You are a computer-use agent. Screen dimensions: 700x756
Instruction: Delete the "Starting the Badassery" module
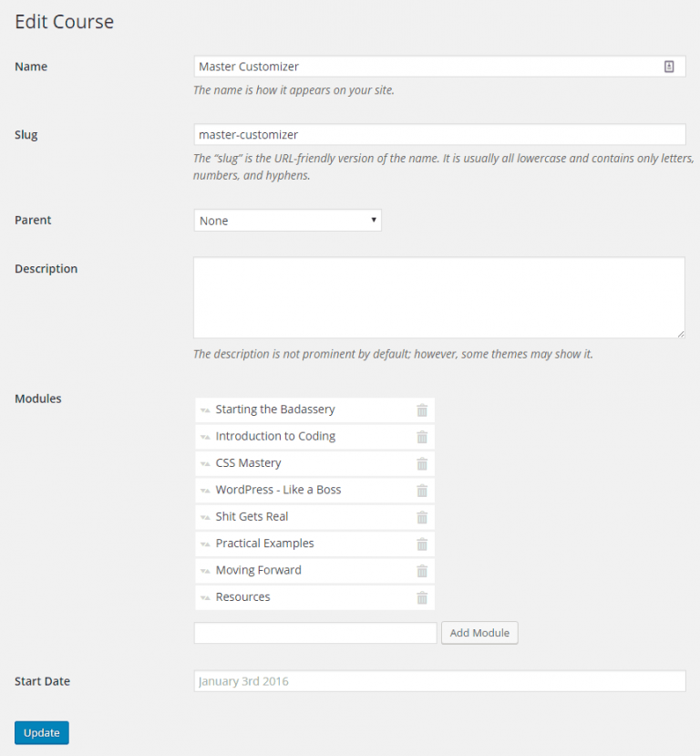[421, 409]
